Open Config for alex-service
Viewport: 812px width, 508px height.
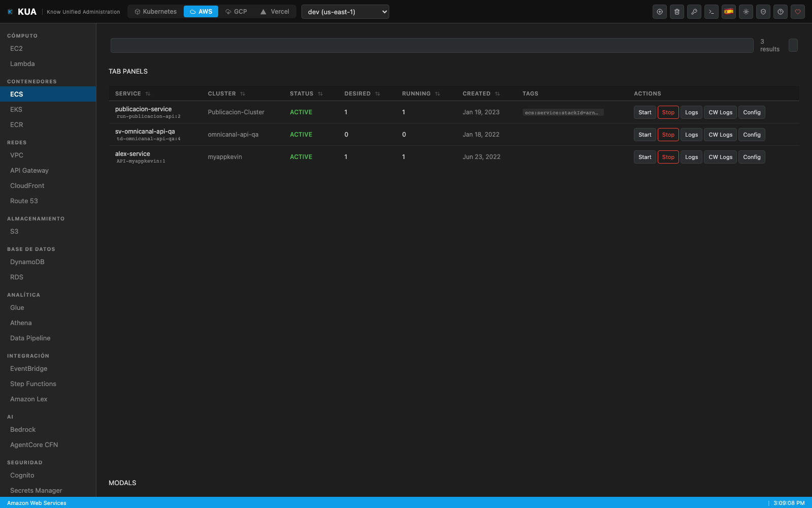[x=752, y=157]
